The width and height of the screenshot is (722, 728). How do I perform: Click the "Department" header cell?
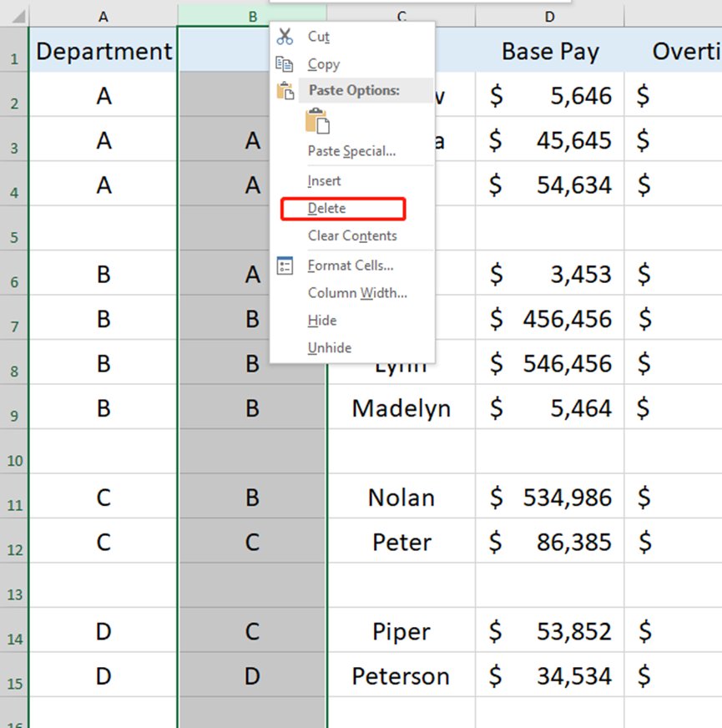click(x=104, y=51)
